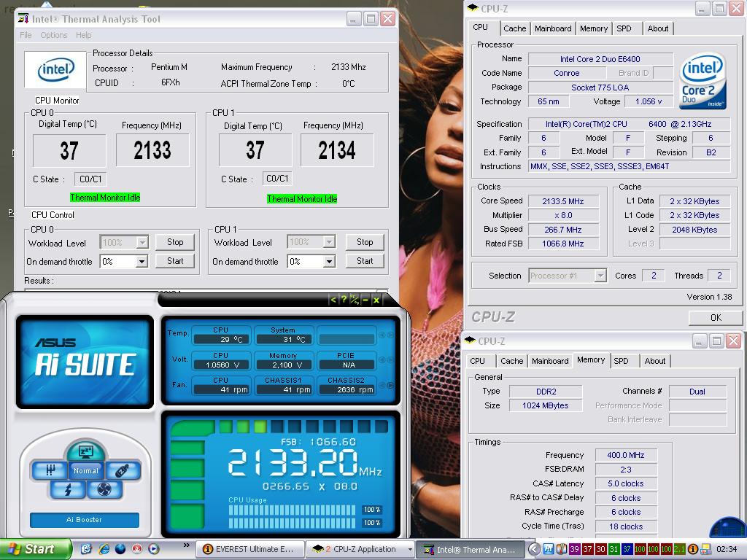Open the Q-Fan fan icon in AI Suite
The image size is (747, 560).
point(104,489)
